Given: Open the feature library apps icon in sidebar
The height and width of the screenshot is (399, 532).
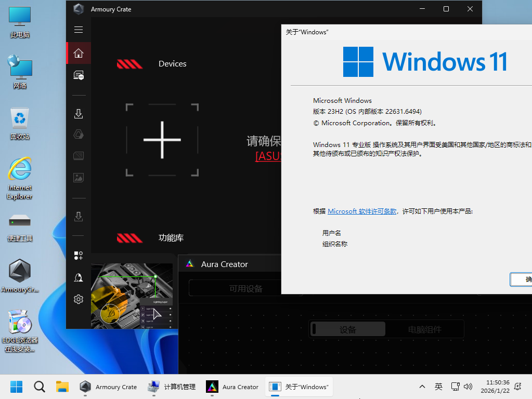Looking at the screenshot, I should [79, 255].
